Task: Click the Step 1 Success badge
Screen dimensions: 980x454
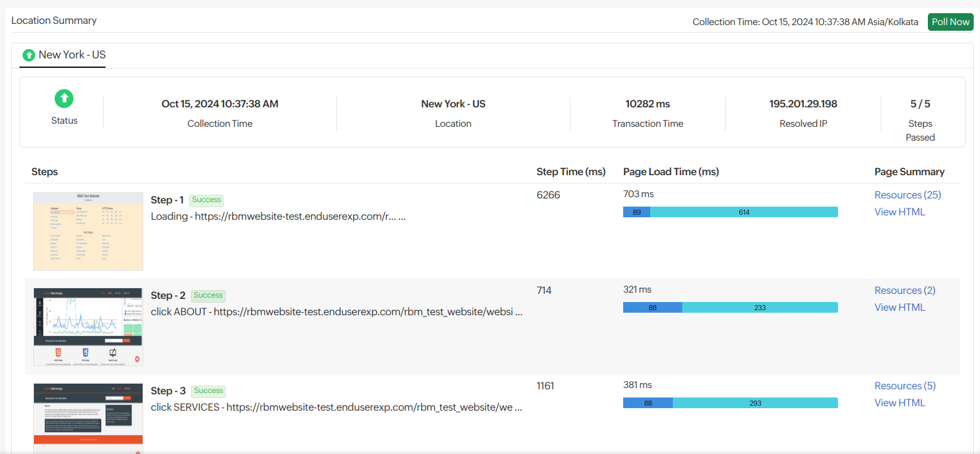Action: point(206,200)
